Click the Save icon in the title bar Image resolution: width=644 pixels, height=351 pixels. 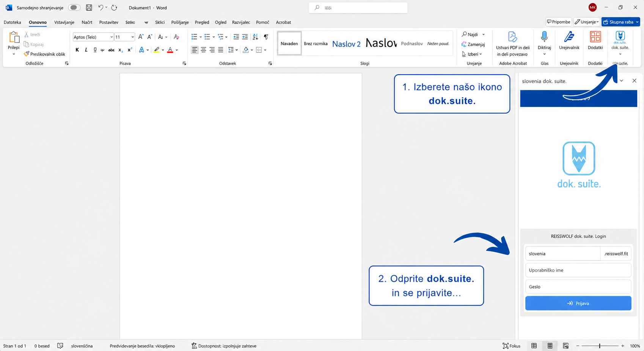pyautogui.click(x=89, y=8)
